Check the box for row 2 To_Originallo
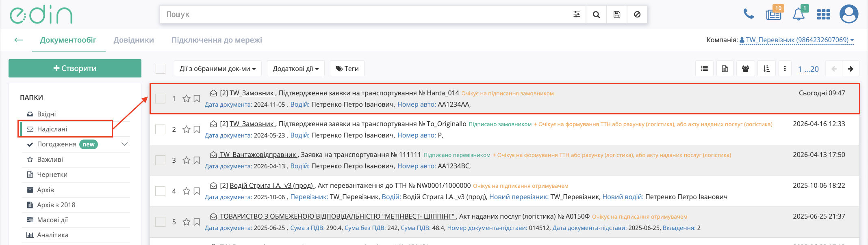 click(x=161, y=129)
